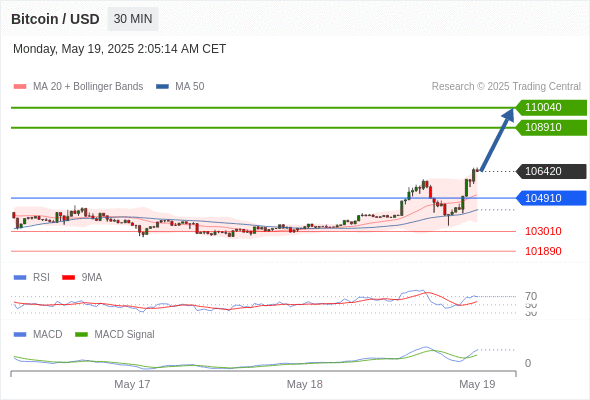Click the May 19 date axis label
590x400 pixels.
[x=477, y=384]
